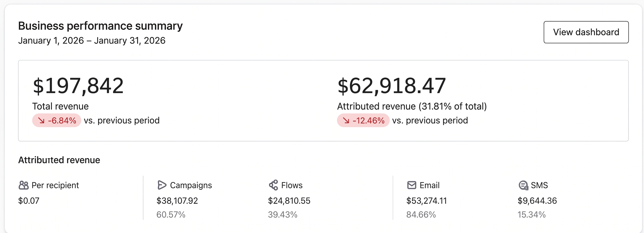Image resolution: width=644 pixels, height=233 pixels.
Task: Select the $197,842 total revenue figure
Action: click(x=78, y=86)
